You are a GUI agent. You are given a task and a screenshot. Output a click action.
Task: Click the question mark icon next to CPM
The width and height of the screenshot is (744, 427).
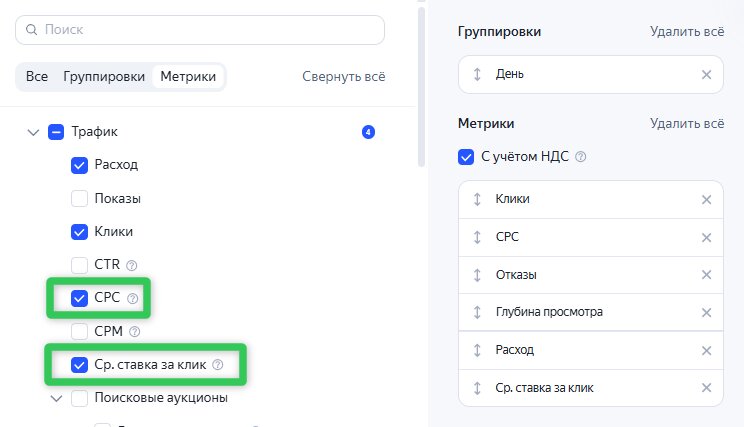[x=135, y=331]
